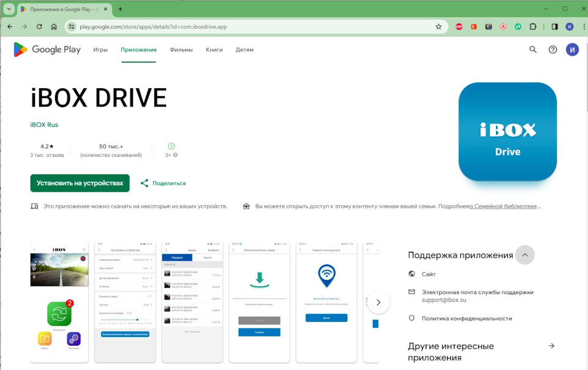Screen dimensions: 588x370
Task: Open access point mode screenshot
Action: point(326,302)
